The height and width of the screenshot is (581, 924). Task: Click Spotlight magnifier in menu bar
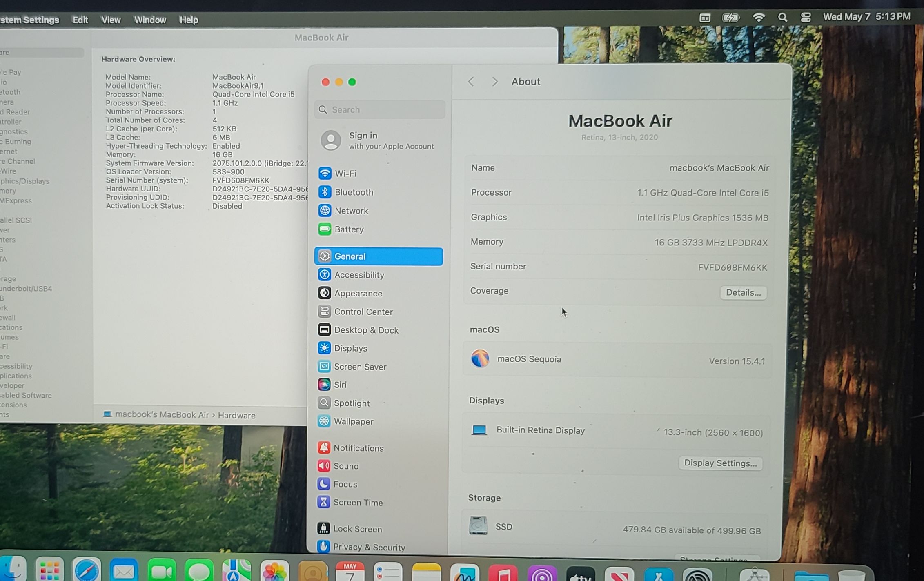coord(782,18)
